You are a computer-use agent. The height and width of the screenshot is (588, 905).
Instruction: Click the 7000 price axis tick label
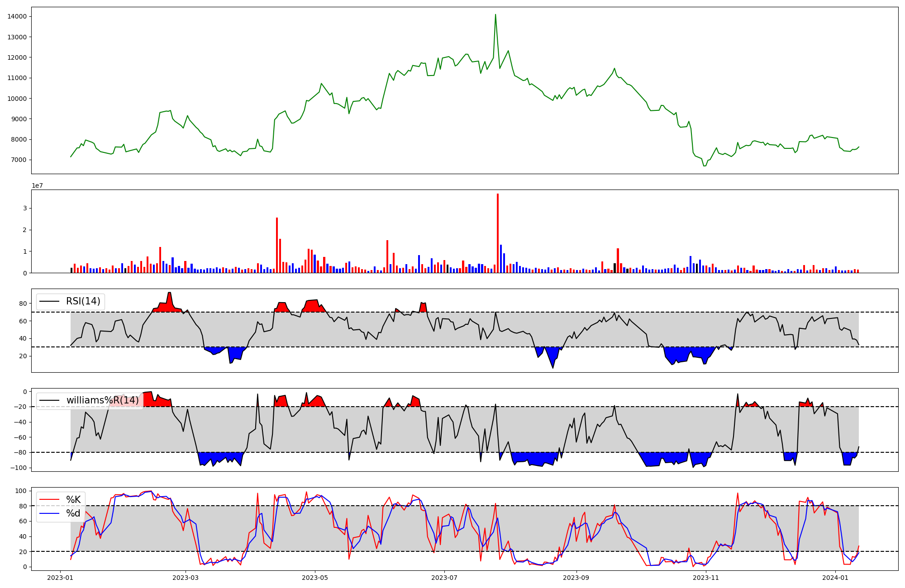tap(19, 160)
